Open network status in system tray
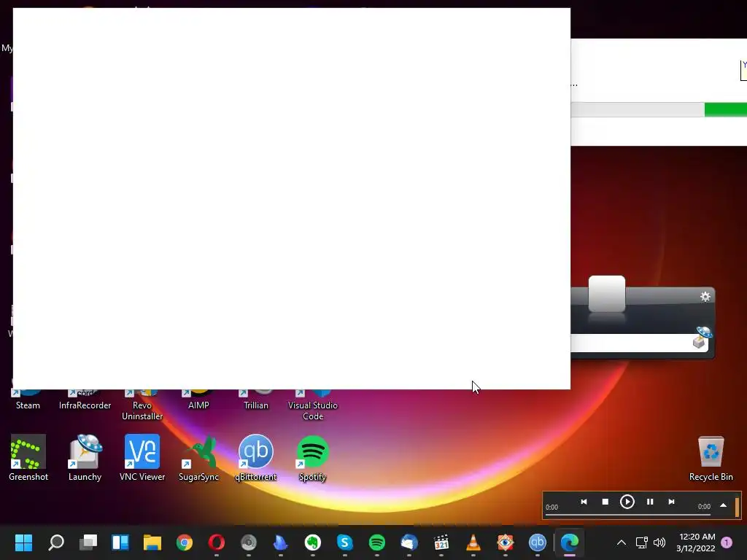 [x=642, y=542]
